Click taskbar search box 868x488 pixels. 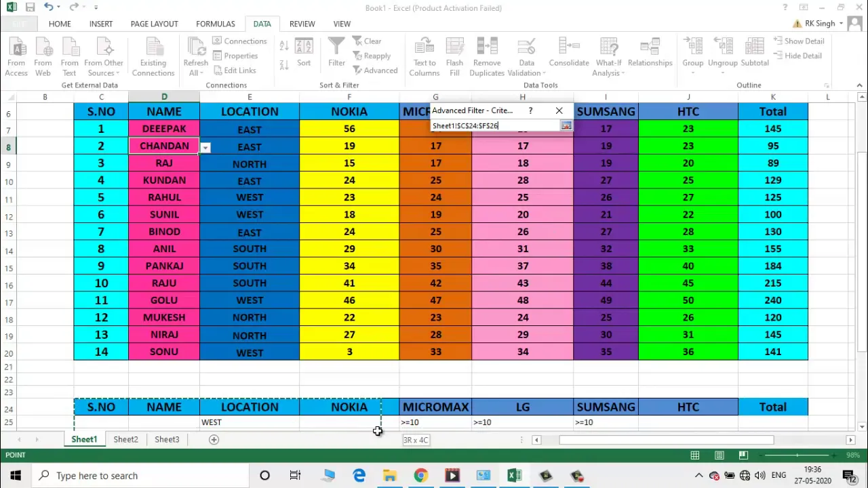point(140,476)
